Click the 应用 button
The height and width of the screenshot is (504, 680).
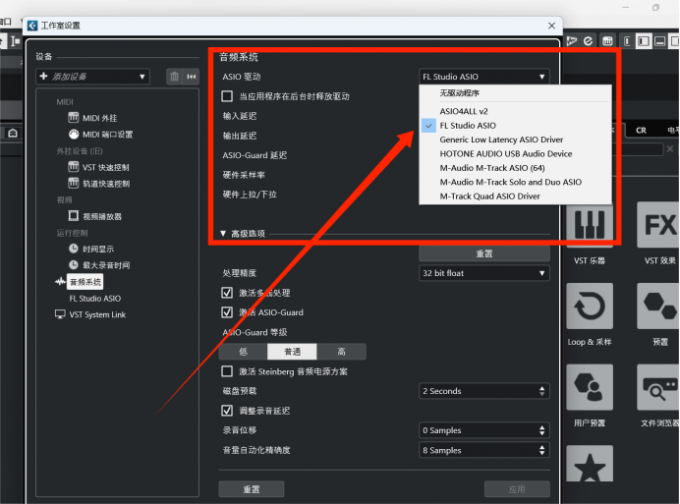pyautogui.click(x=517, y=489)
